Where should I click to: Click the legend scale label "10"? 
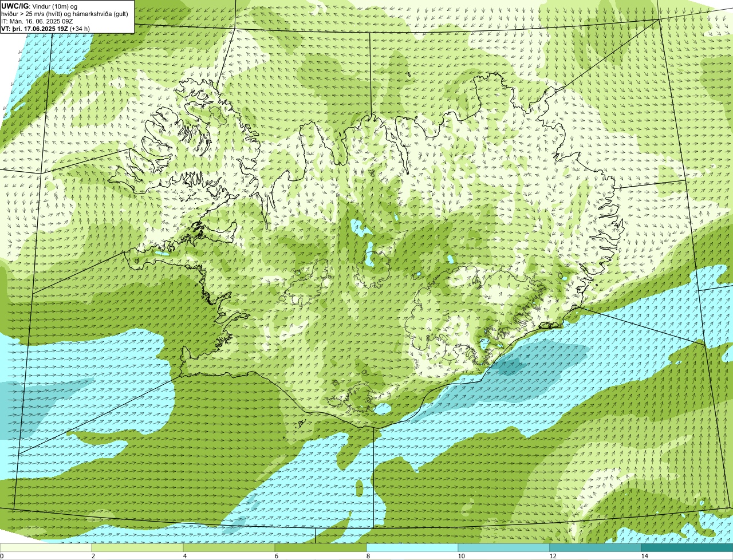coord(461,556)
